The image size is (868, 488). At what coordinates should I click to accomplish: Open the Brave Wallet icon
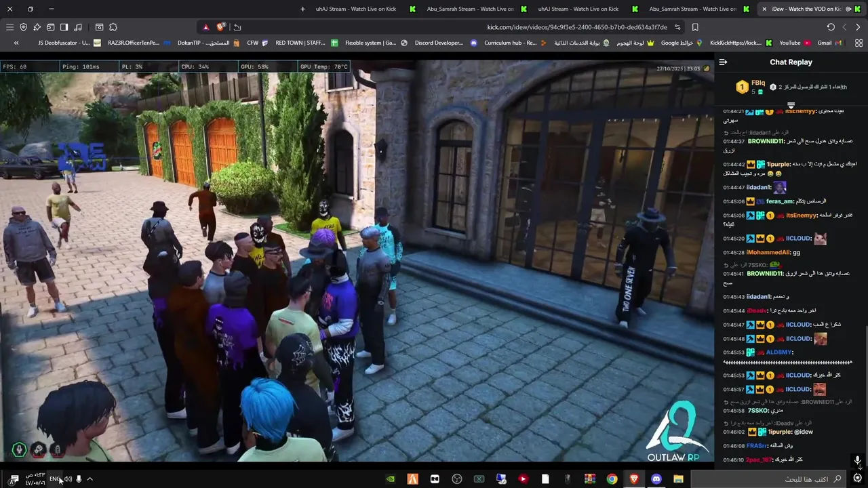[50, 27]
